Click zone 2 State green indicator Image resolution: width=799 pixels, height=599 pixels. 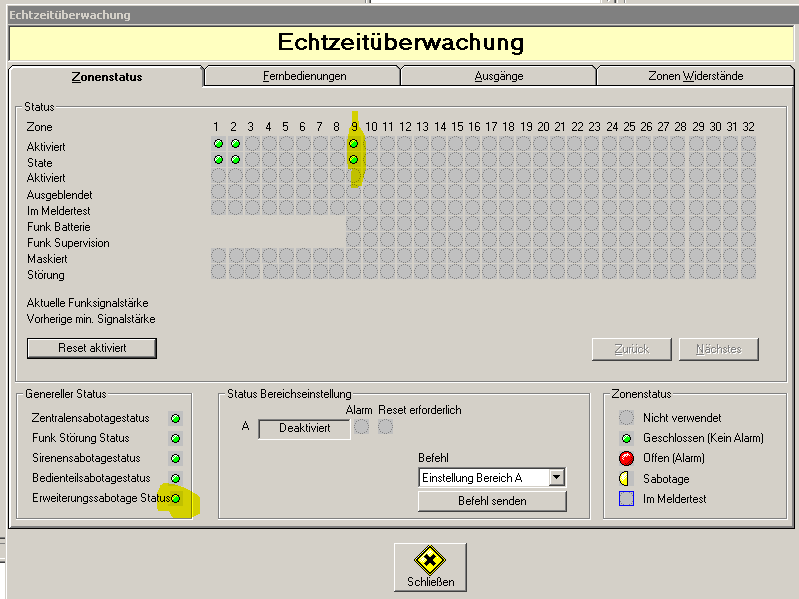[235, 160]
